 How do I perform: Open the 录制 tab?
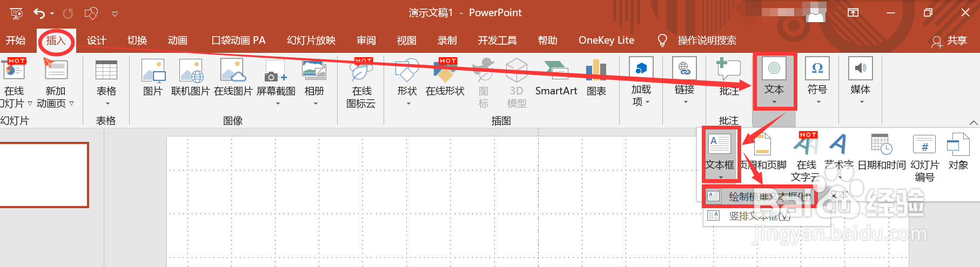coord(447,40)
